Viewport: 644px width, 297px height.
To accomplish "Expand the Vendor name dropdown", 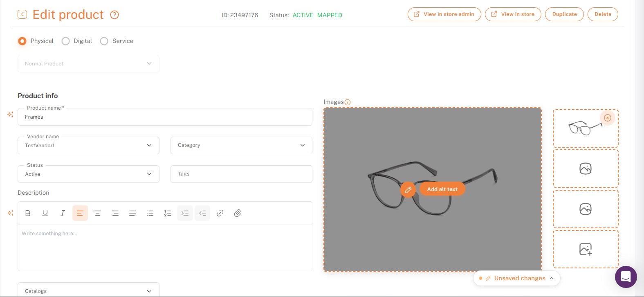I will pos(88,146).
